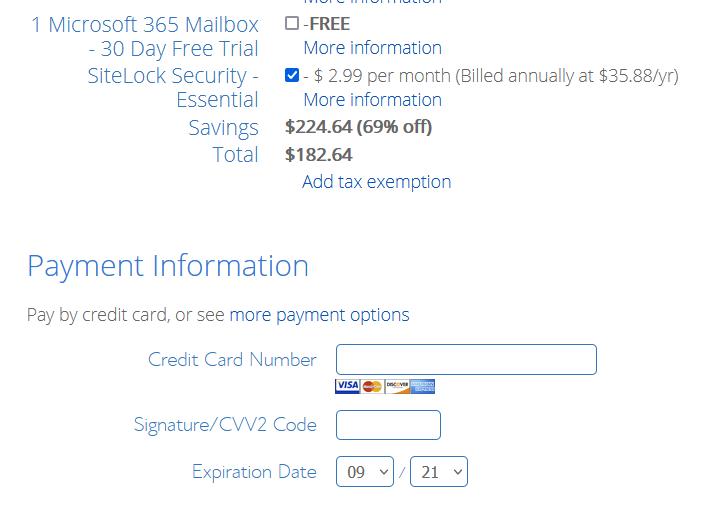
Task: Open the expiration year dropdown
Action: [439, 471]
